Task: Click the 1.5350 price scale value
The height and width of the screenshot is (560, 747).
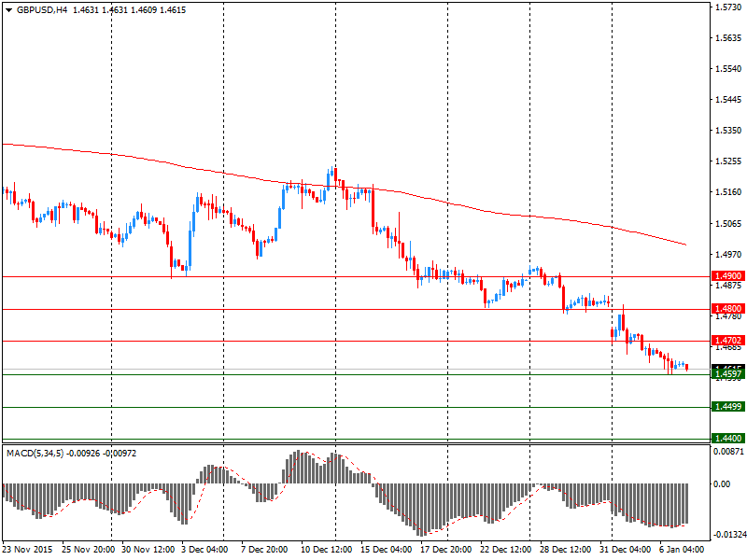Action: (728, 131)
